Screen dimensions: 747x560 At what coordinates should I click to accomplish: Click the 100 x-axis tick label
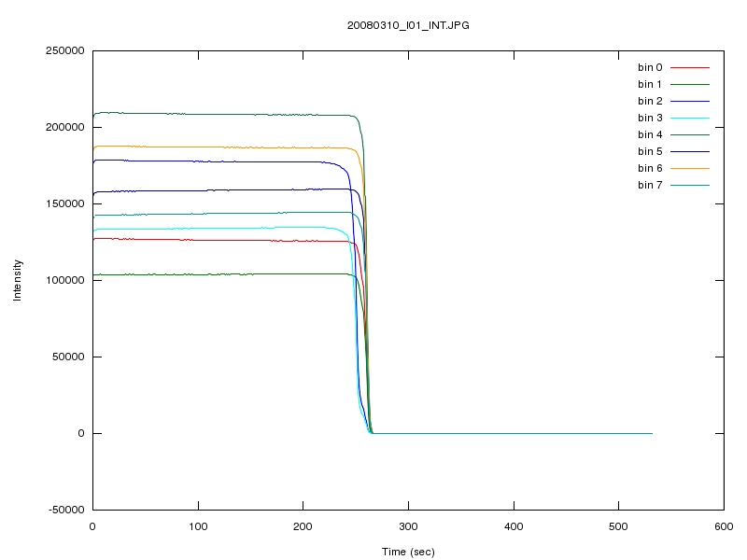pyautogui.click(x=198, y=526)
